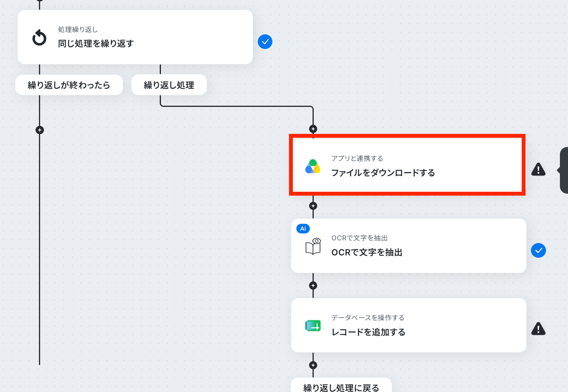
Task: Add a step below レコードを追加する card
Action: point(313,365)
